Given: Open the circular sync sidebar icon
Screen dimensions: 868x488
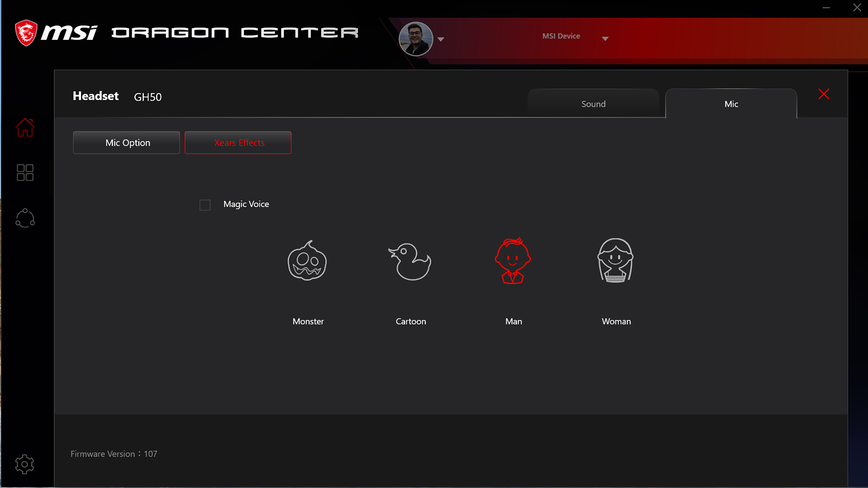Looking at the screenshot, I should pyautogui.click(x=25, y=218).
